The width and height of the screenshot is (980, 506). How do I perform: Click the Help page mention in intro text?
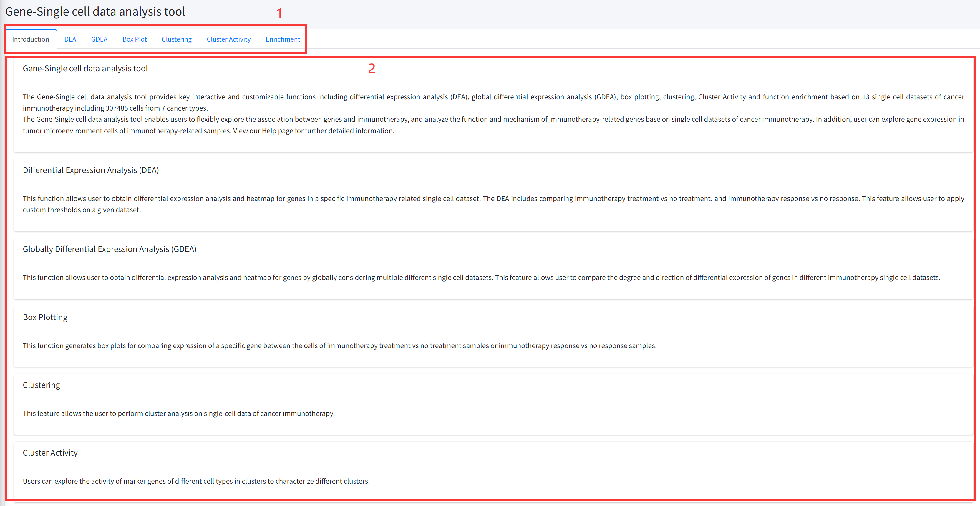click(x=277, y=131)
